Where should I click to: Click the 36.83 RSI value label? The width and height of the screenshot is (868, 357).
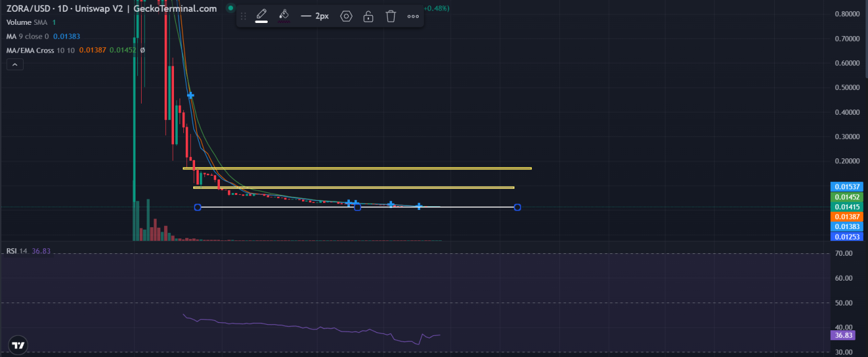coord(843,335)
